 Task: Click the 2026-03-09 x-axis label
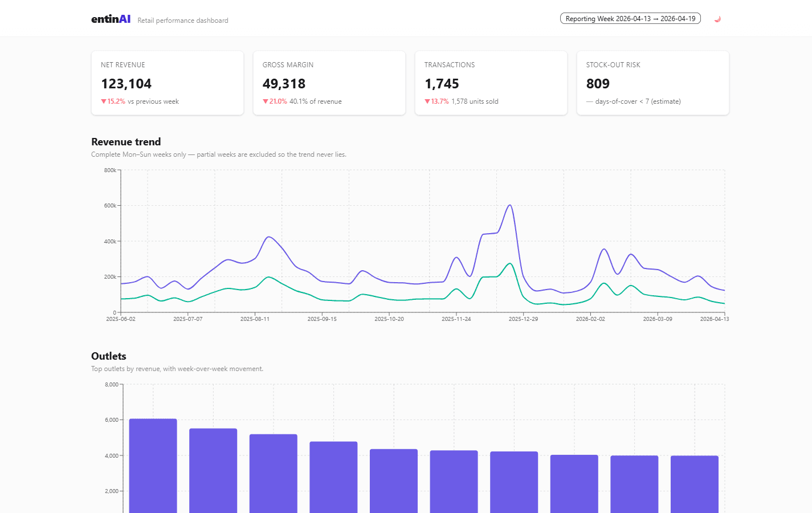658,319
